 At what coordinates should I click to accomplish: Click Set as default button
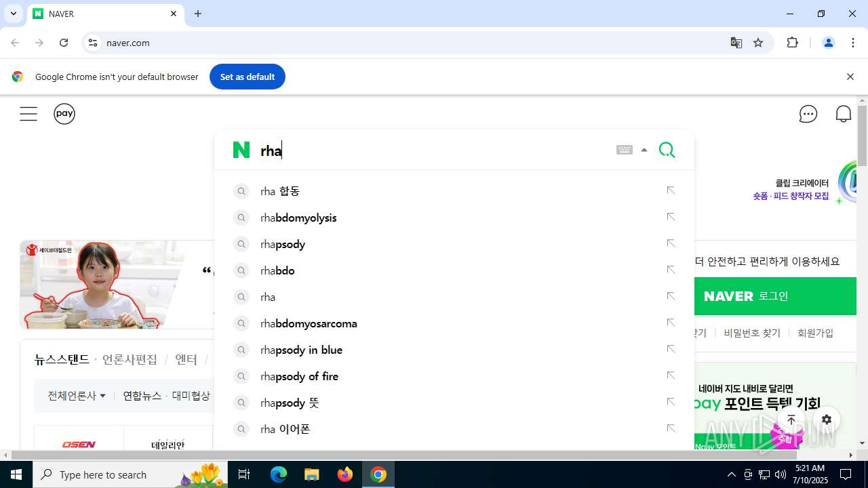tap(248, 77)
